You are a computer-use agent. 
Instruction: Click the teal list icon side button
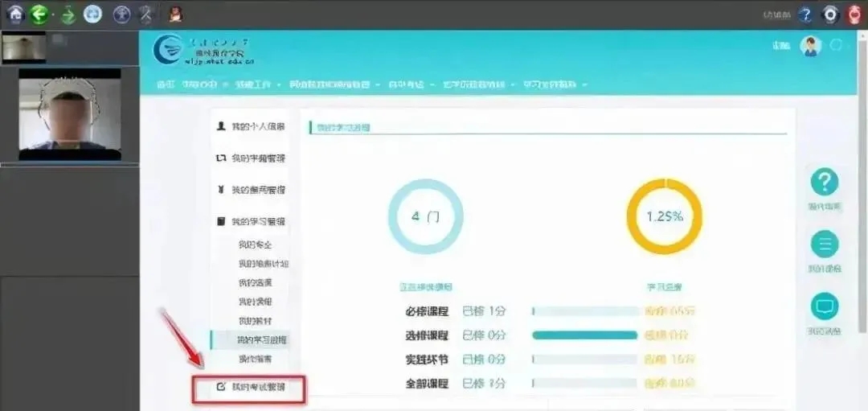824,245
